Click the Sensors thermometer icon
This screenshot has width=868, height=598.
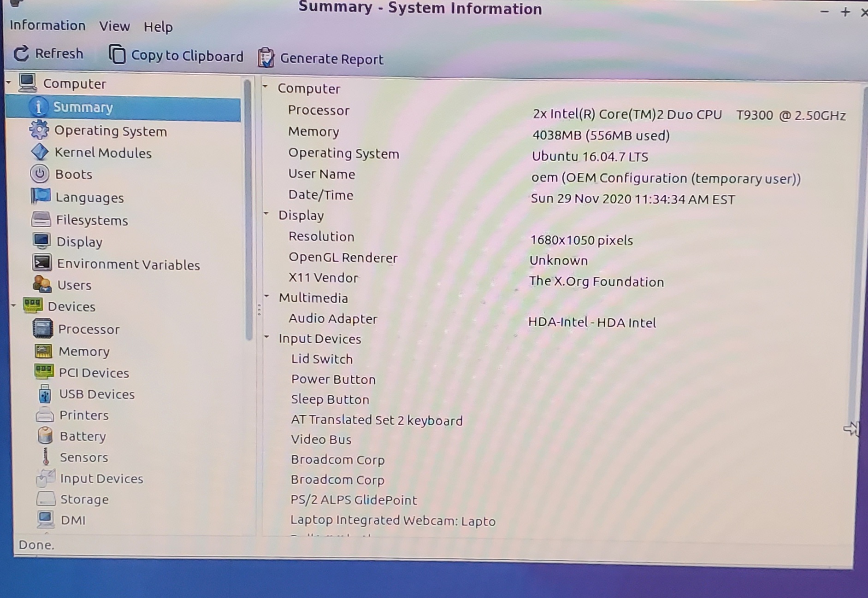pos(46,457)
